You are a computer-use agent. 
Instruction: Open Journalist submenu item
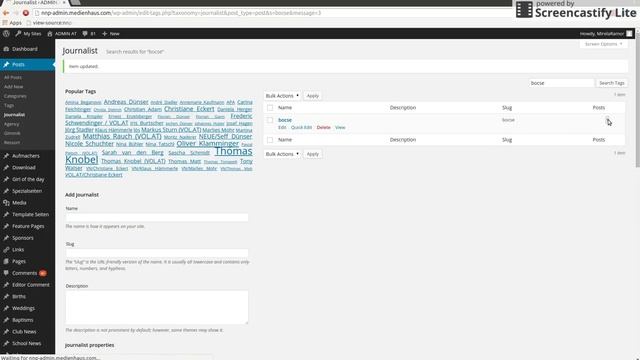click(14, 115)
